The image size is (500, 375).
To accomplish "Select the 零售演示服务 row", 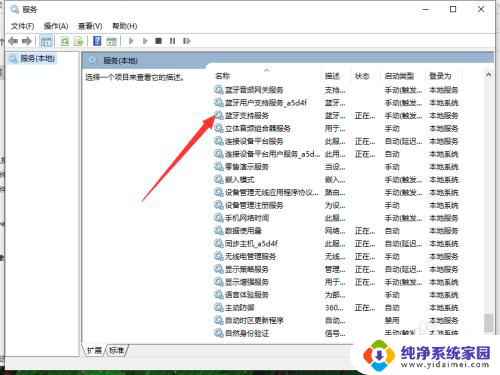I will pyautogui.click(x=337, y=167).
